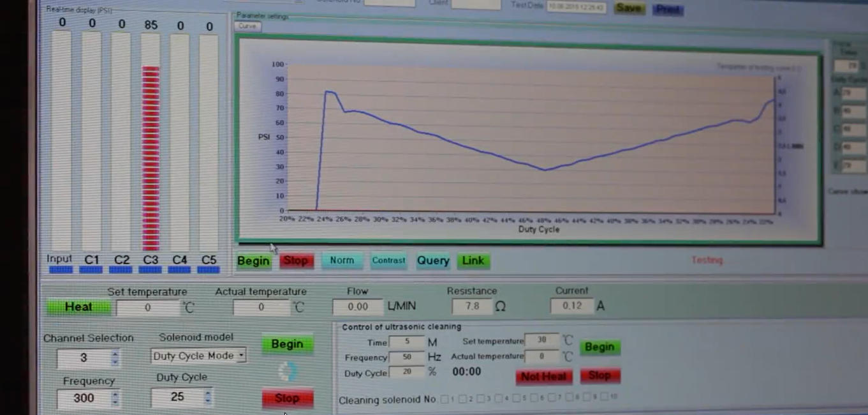Screen dimensions: 868x415
Task: Decrease Frequency with the down arrow
Action: tap(115, 402)
